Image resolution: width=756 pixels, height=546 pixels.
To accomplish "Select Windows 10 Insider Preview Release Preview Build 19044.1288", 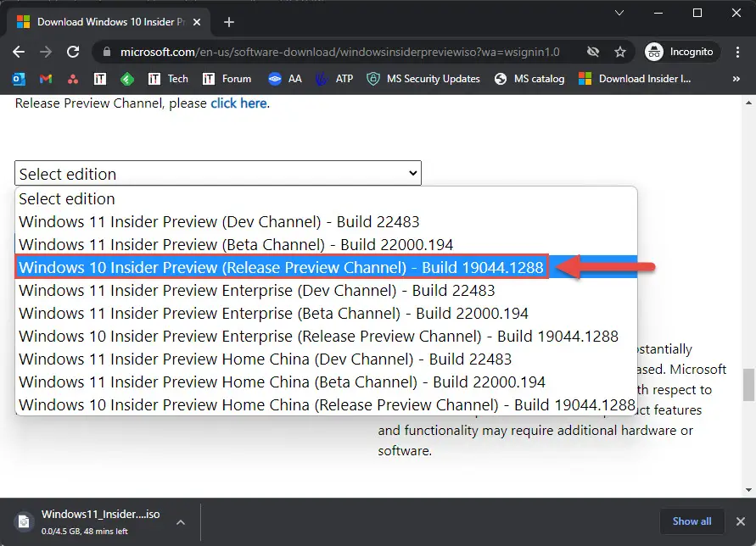I will [326, 267].
